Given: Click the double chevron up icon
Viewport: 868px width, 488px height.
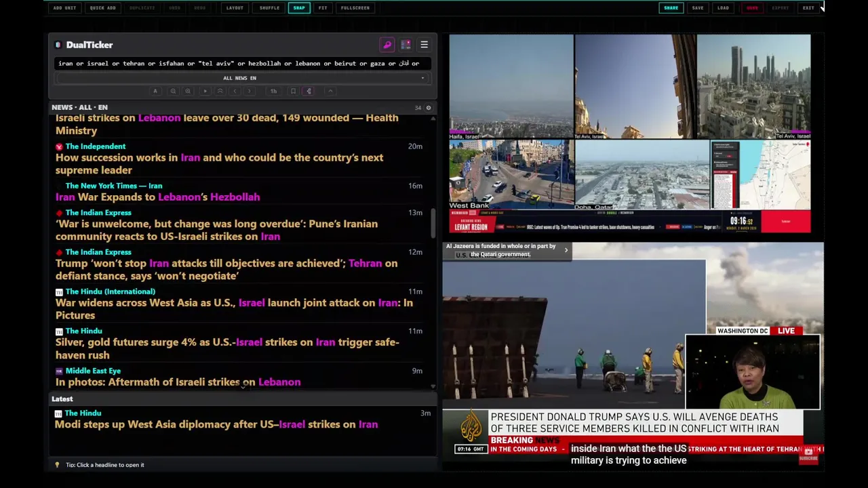Looking at the screenshot, I should [x=220, y=91].
